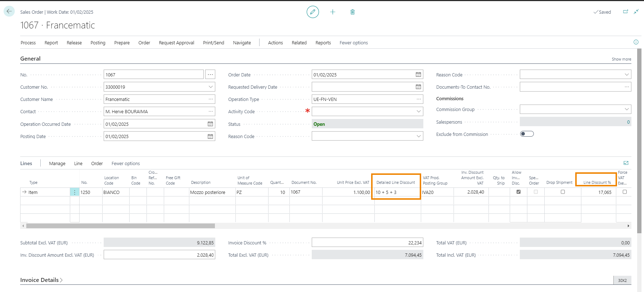
Task: Open Operation Type lookup ellipsis
Action: [x=419, y=99]
